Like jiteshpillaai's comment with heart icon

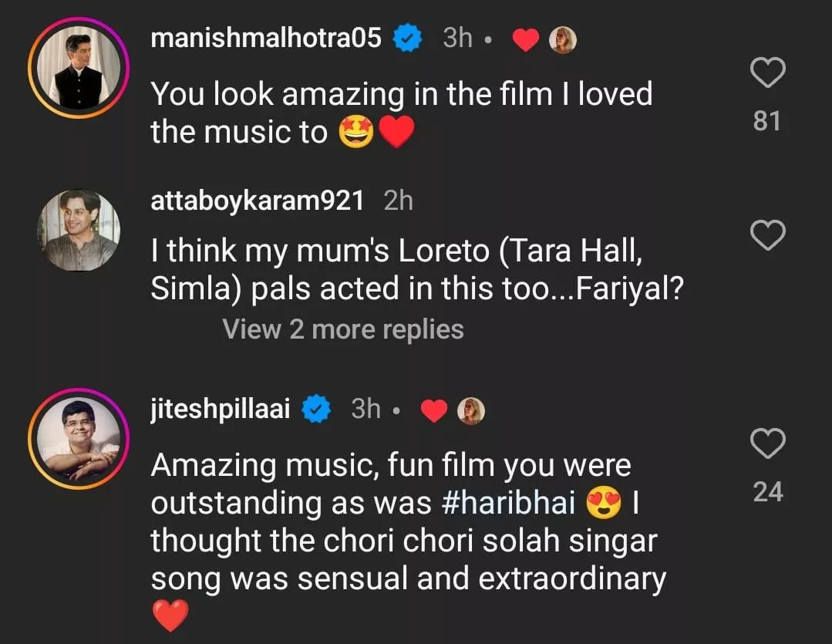767,443
